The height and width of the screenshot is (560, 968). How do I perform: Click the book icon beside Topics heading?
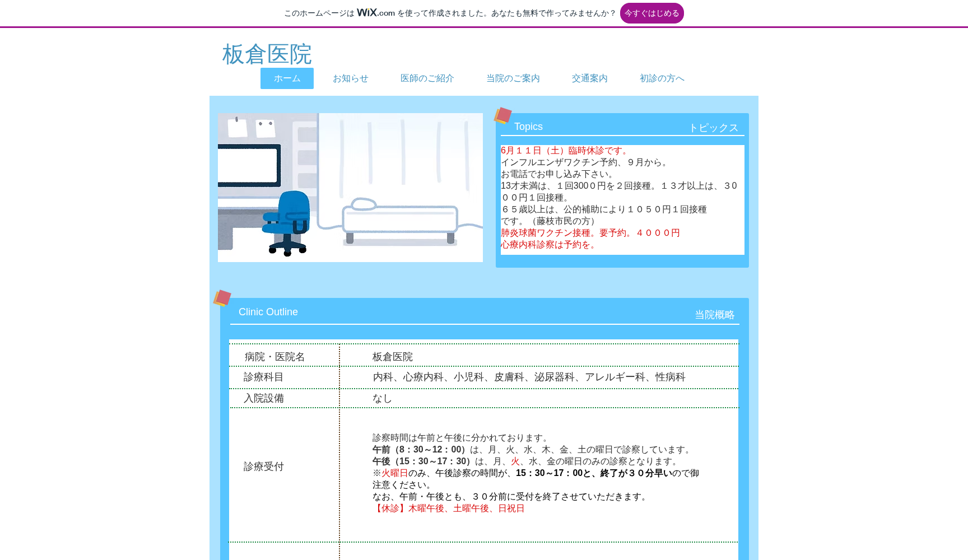[x=502, y=116]
